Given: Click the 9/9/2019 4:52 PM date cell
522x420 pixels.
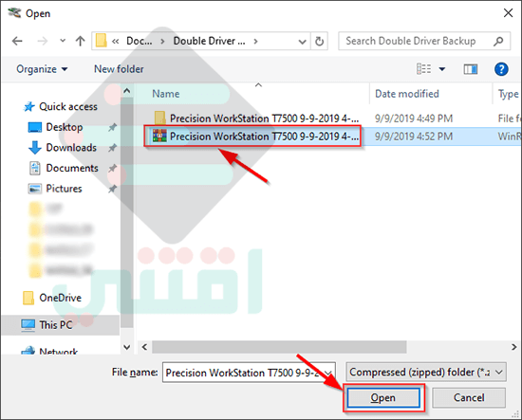Looking at the screenshot, I should 414,137.
